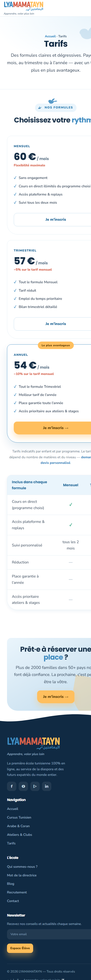
Task: Select the Mensuel column header in table
Action: (x=70, y=485)
